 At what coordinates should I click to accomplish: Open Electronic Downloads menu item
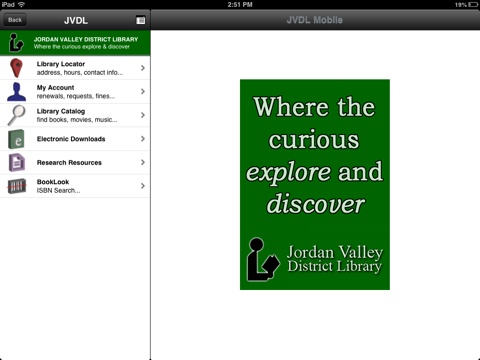[x=75, y=139]
